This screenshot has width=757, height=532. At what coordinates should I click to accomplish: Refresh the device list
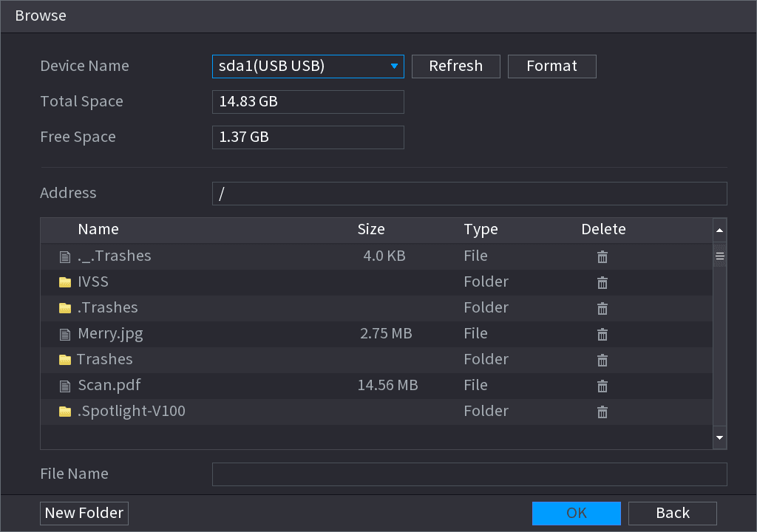click(x=455, y=66)
